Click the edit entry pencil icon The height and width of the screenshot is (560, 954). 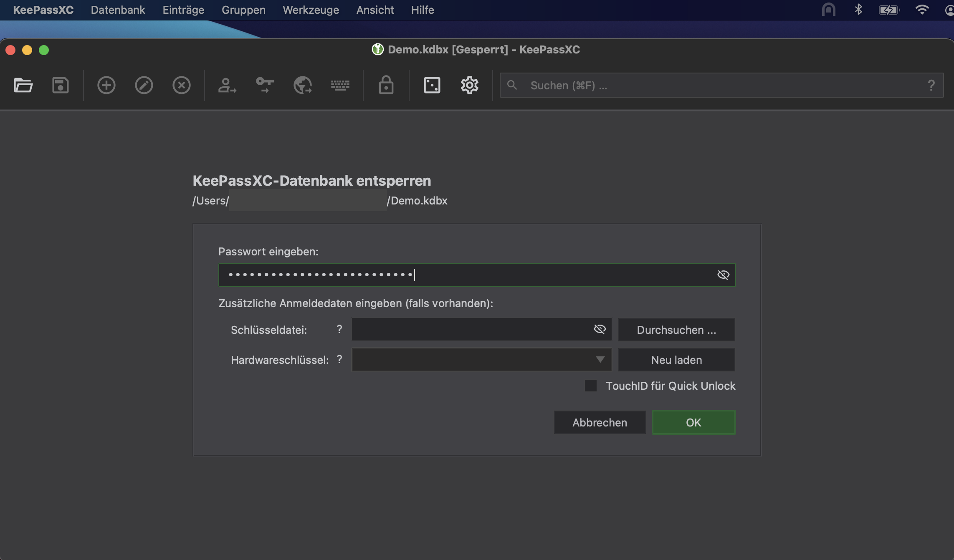coord(144,86)
